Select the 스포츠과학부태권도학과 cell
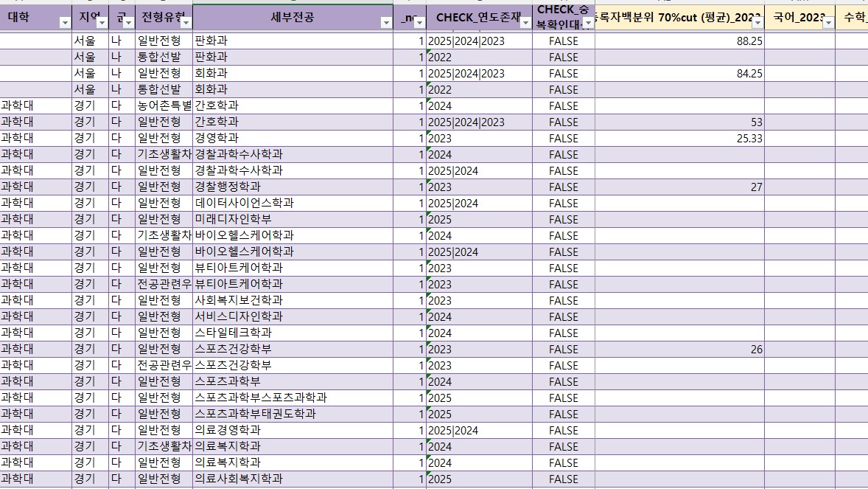 click(x=293, y=414)
